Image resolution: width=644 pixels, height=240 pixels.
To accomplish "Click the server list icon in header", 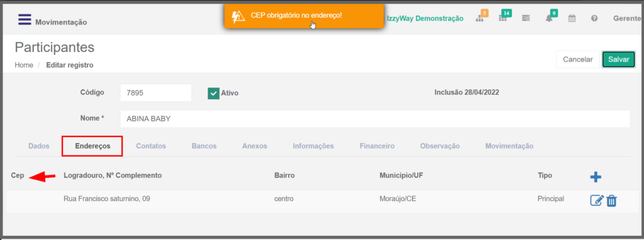I will [x=526, y=18].
